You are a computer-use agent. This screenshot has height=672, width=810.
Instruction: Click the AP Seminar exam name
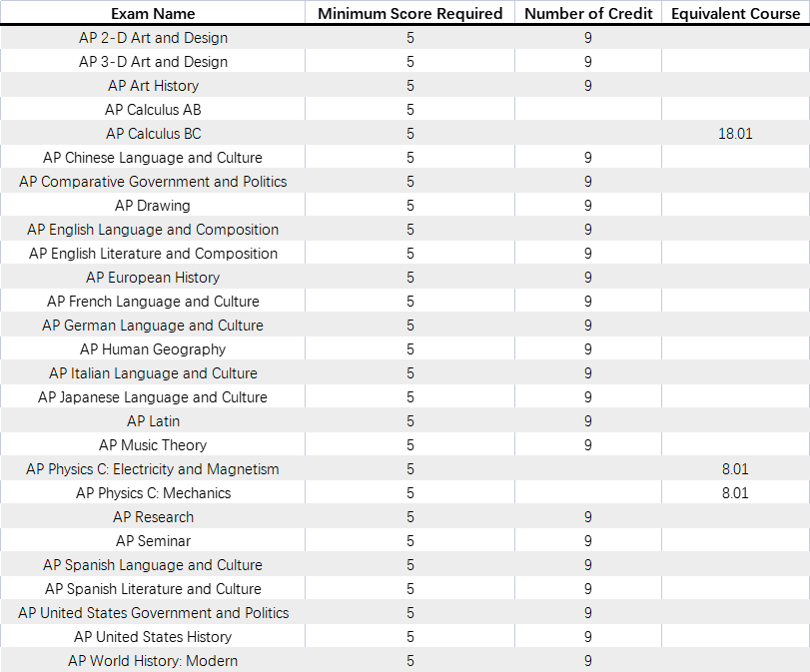point(153,541)
